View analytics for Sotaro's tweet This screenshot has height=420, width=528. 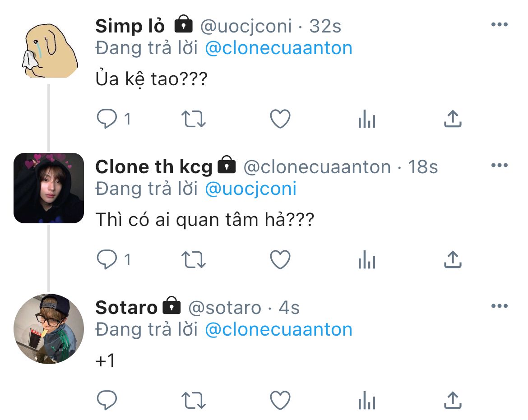366,400
